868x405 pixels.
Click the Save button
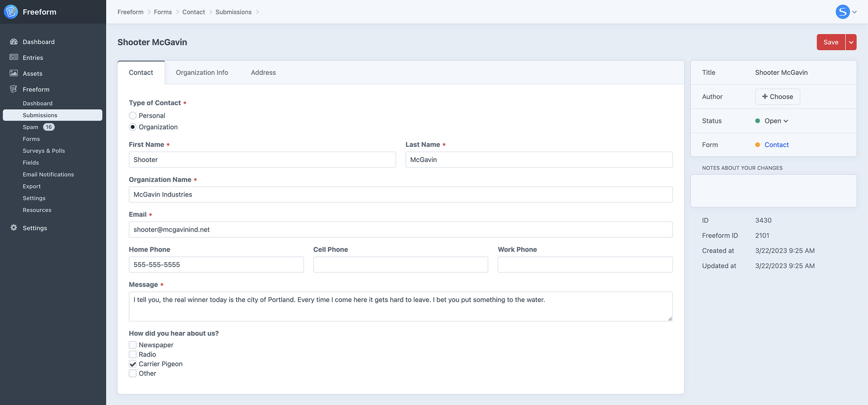tap(830, 42)
